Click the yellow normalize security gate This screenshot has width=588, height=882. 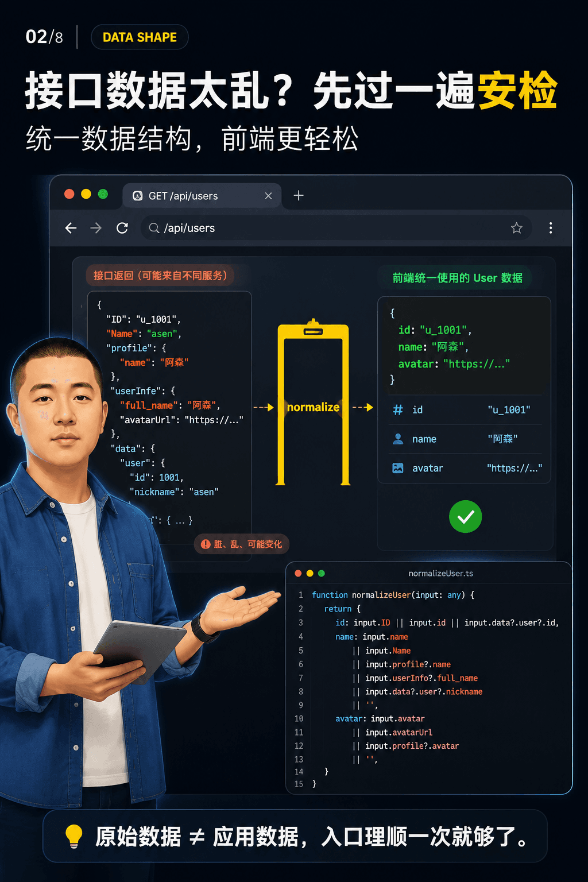(314, 402)
